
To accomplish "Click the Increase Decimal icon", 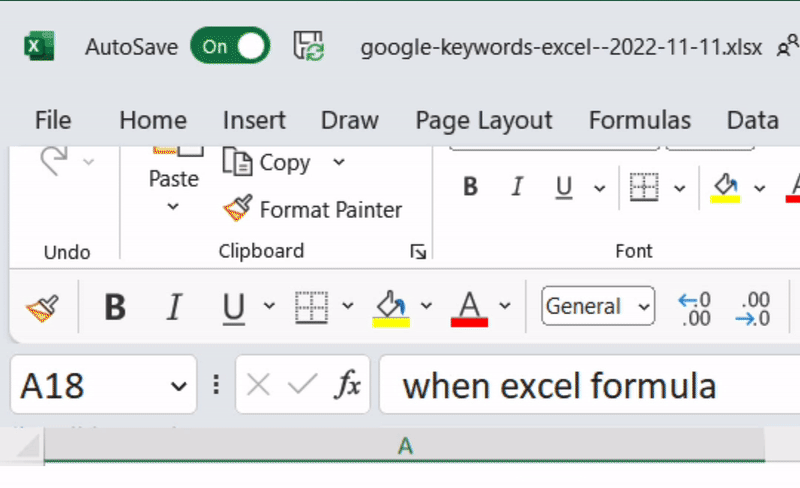I will [694, 308].
